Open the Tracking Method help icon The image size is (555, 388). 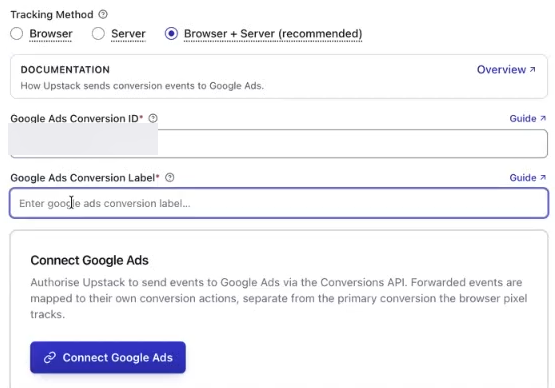click(103, 15)
